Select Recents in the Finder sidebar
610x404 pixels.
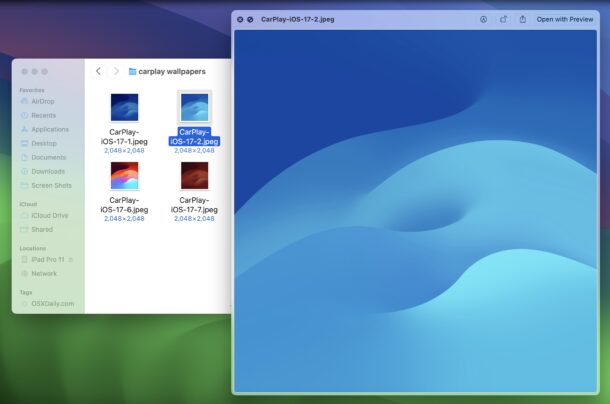coord(42,115)
